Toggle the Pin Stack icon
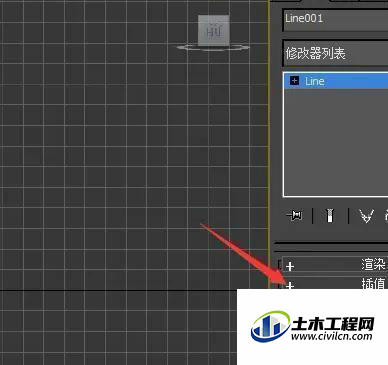This screenshot has width=388, height=365. (295, 216)
